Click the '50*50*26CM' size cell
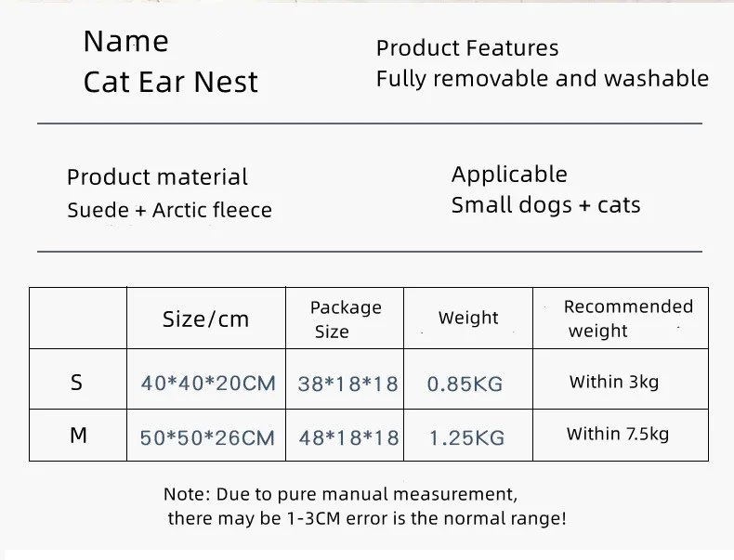The height and width of the screenshot is (560, 734). [x=207, y=437]
